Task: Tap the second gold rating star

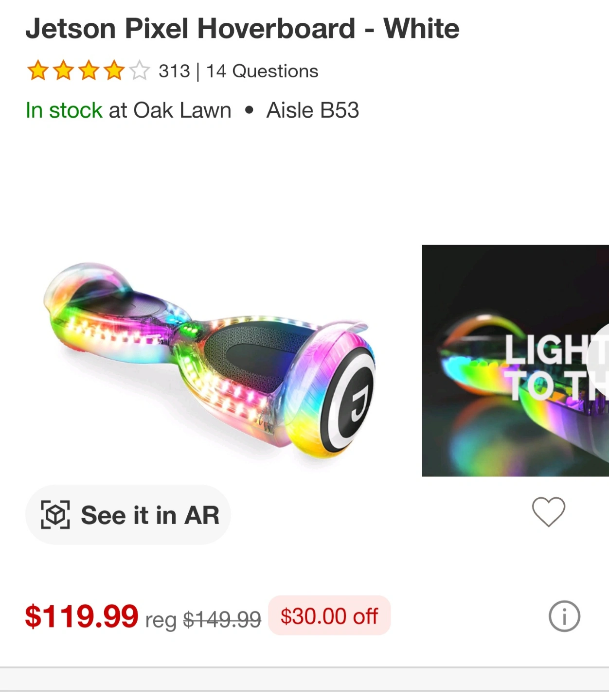Action: click(x=63, y=70)
